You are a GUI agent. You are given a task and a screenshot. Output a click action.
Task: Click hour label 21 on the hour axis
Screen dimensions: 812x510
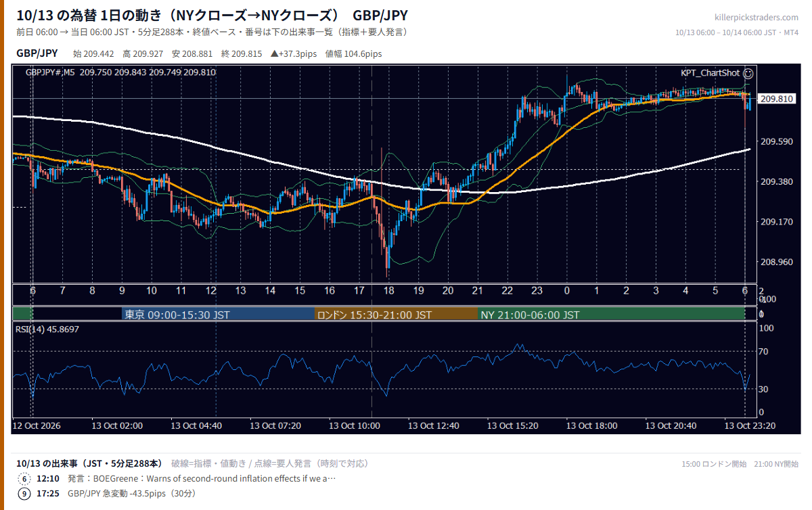point(478,291)
